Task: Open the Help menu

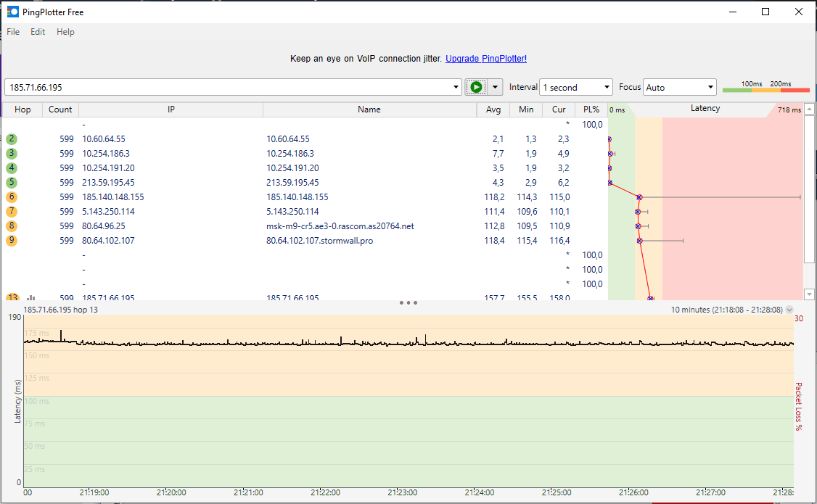Action: [65, 32]
